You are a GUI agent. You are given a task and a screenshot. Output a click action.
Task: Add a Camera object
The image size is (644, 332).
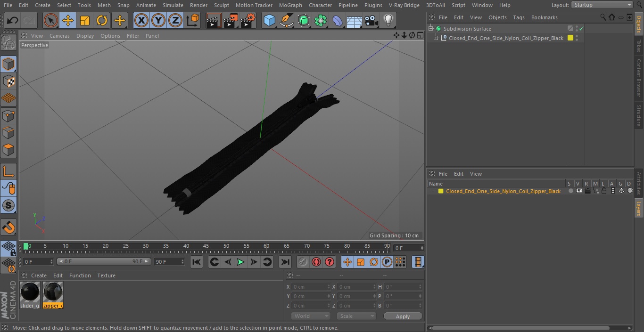372,20
